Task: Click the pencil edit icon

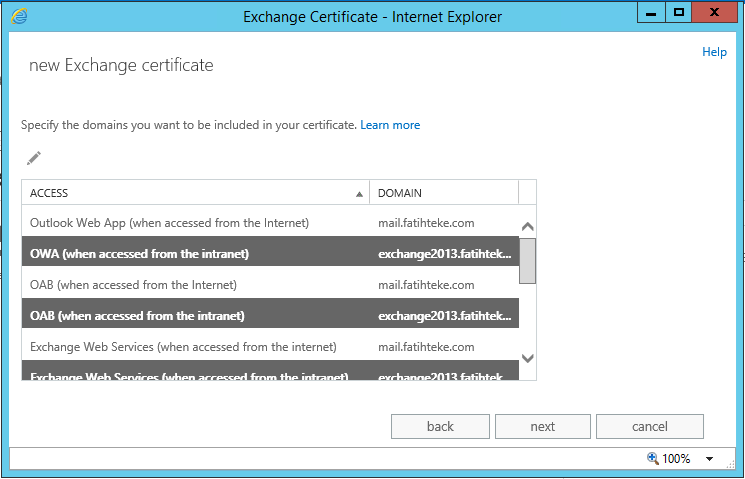Action: pyautogui.click(x=34, y=158)
